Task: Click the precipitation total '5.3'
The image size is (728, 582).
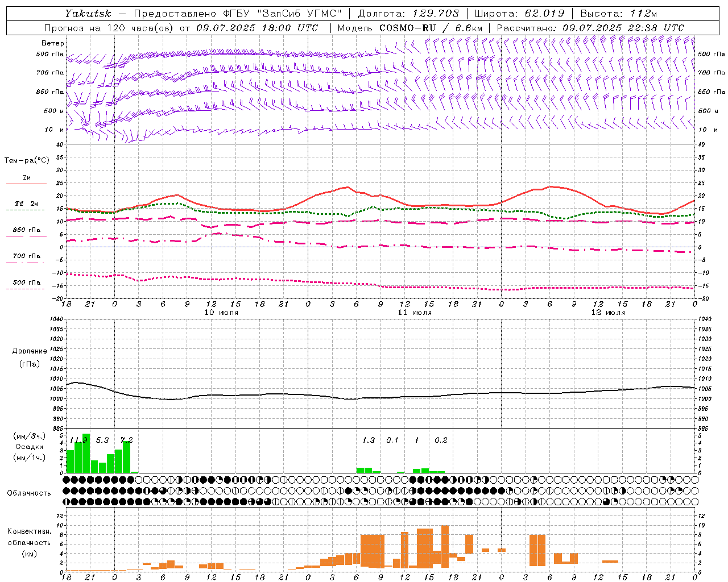Action: point(102,440)
